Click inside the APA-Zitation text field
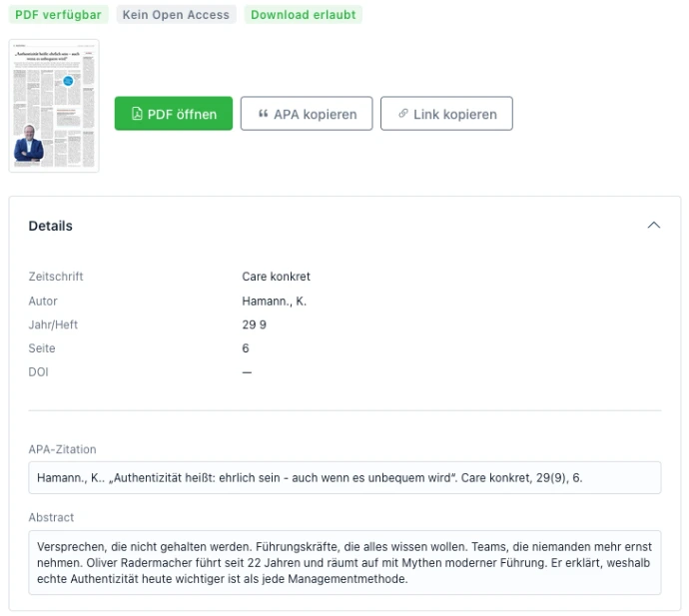 click(x=344, y=477)
